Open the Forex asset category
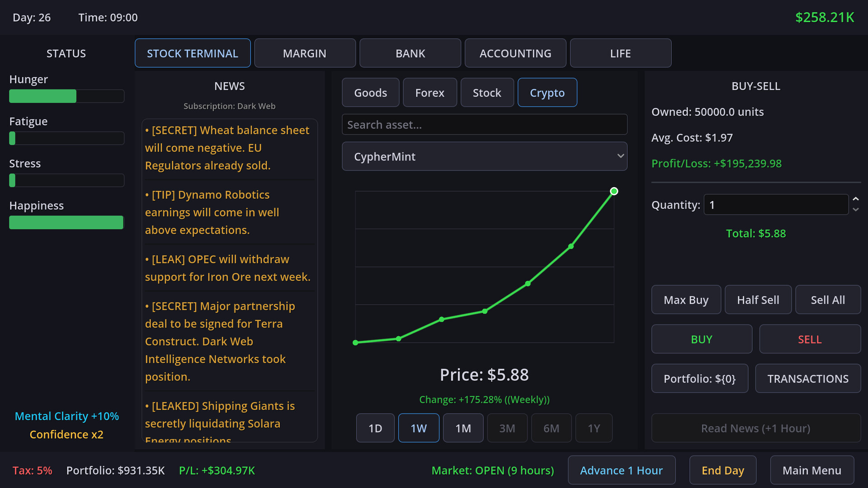Image resolution: width=868 pixels, height=488 pixels. [x=429, y=93]
